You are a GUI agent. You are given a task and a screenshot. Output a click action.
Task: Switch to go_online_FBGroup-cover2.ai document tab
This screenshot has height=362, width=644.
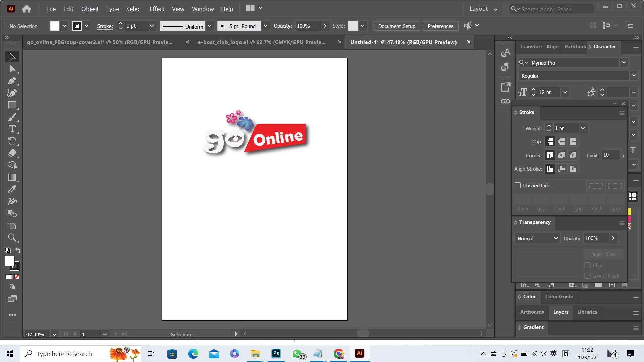(x=100, y=42)
